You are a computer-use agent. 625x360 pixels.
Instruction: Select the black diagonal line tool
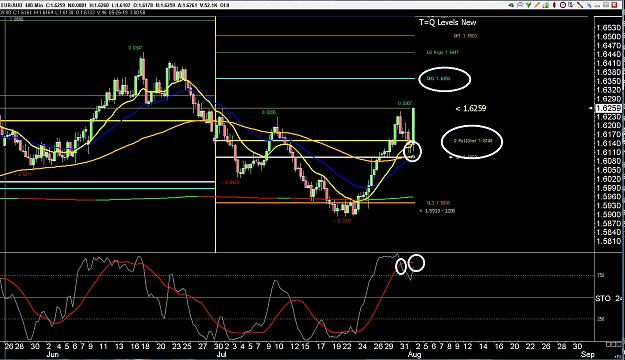pyautogui.click(x=580, y=5)
